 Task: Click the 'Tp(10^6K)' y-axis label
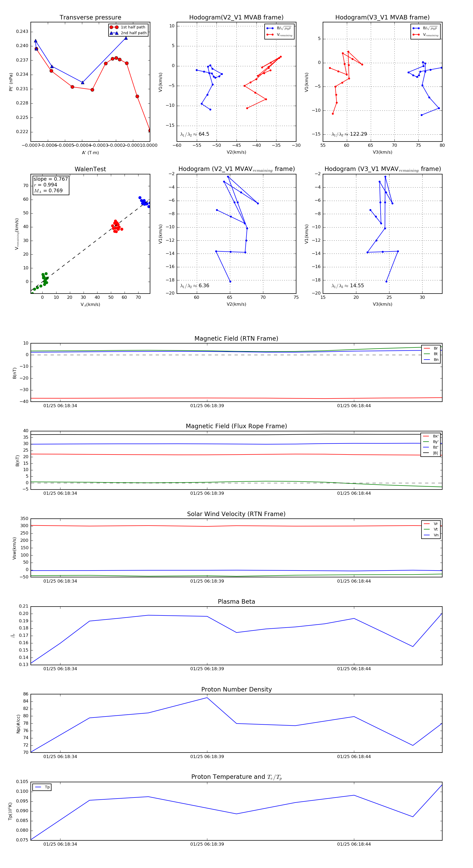[x=10, y=811]
